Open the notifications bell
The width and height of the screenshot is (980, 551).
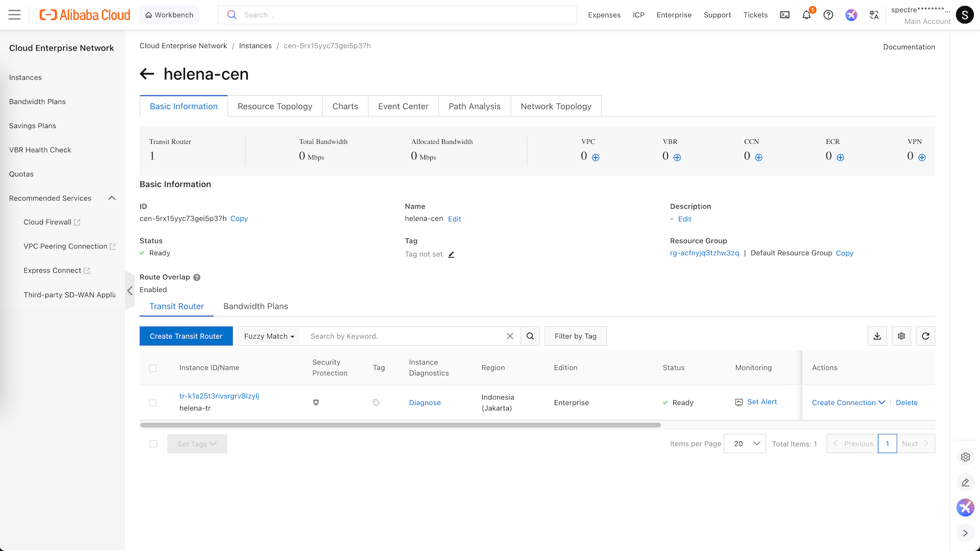point(806,15)
